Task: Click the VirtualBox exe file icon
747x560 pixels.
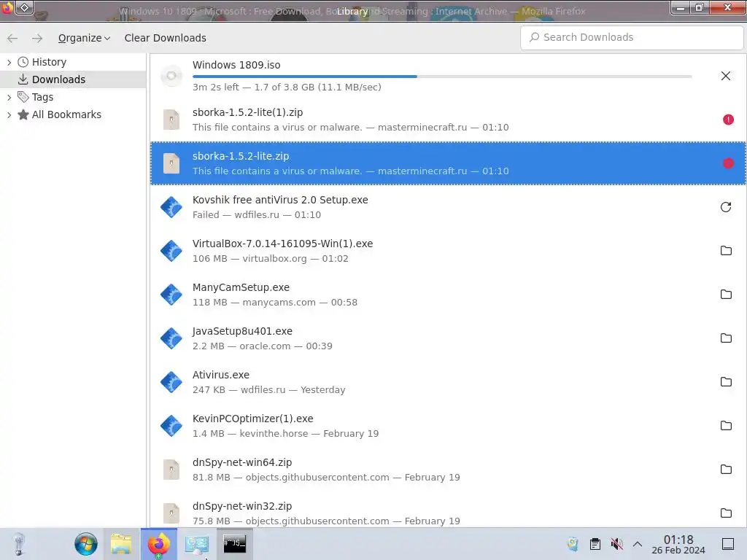Action: [x=171, y=251]
